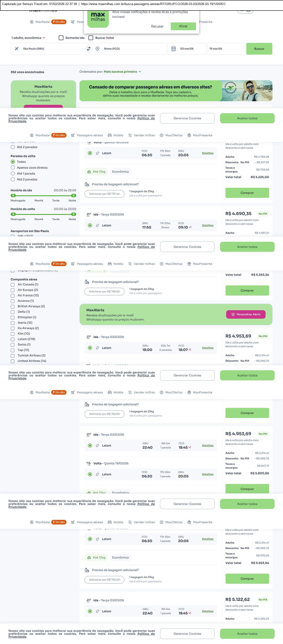The image size is (283, 644).
Task: Open the Hotéis menu item
Action: click(115, 135)
